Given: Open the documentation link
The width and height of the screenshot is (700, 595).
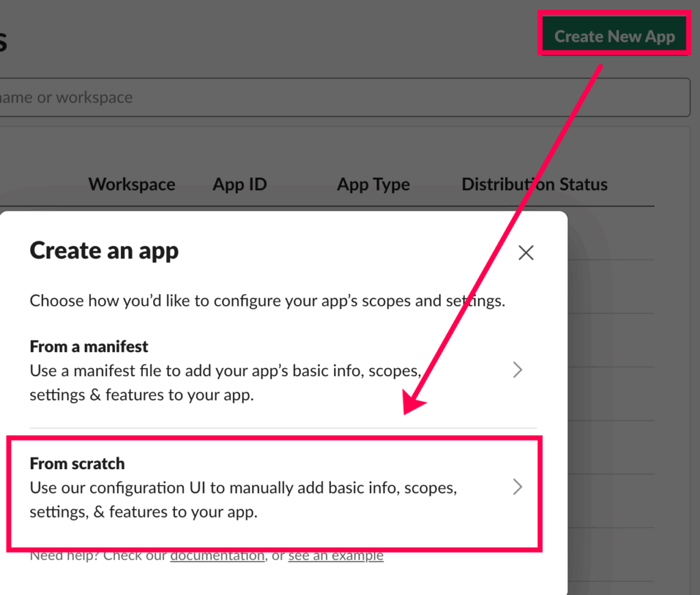Looking at the screenshot, I should pyautogui.click(x=217, y=556).
